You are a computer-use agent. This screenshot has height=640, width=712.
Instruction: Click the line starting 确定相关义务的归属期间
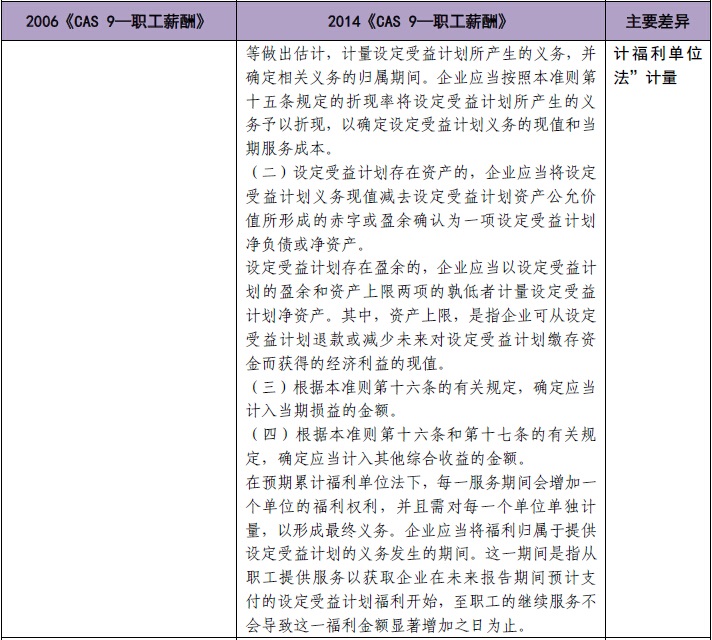pos(420,78)
